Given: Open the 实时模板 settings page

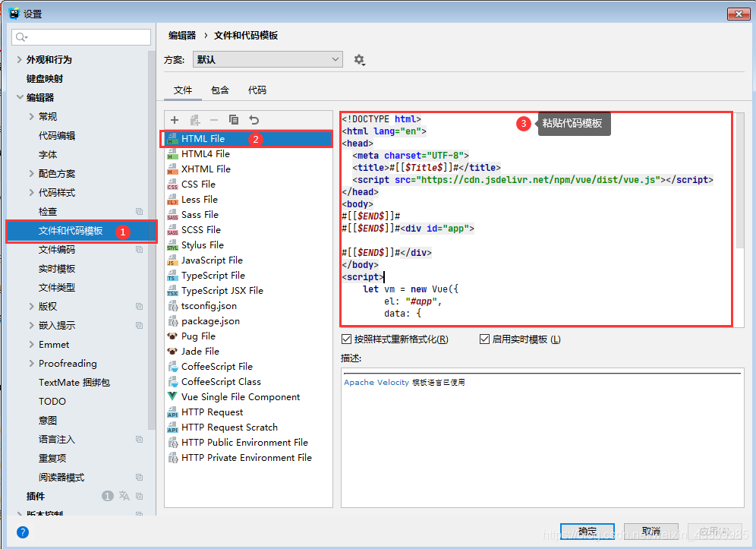Looking at the screenshot, I should coord(57,269).
